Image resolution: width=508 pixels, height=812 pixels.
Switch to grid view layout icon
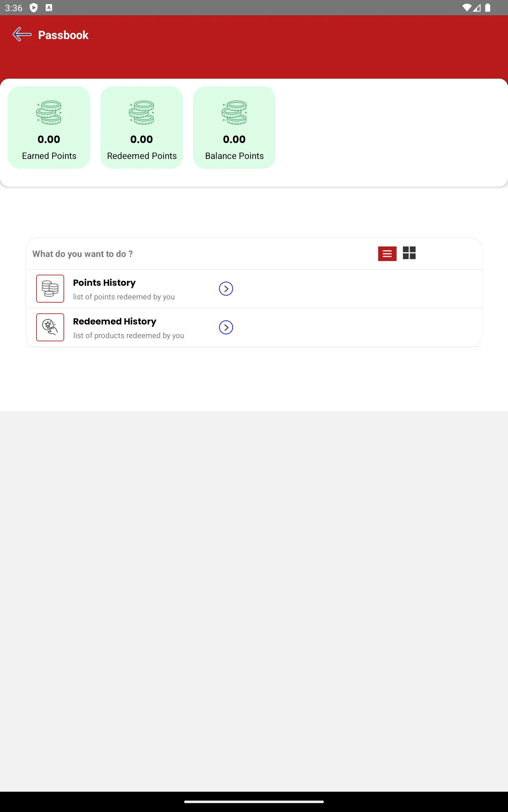(409, 253)
